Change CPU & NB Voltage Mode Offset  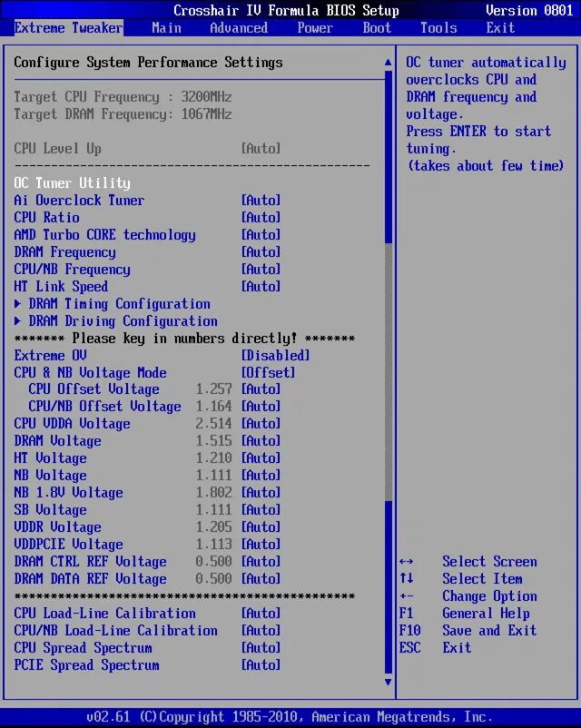(x=268, y=372)
